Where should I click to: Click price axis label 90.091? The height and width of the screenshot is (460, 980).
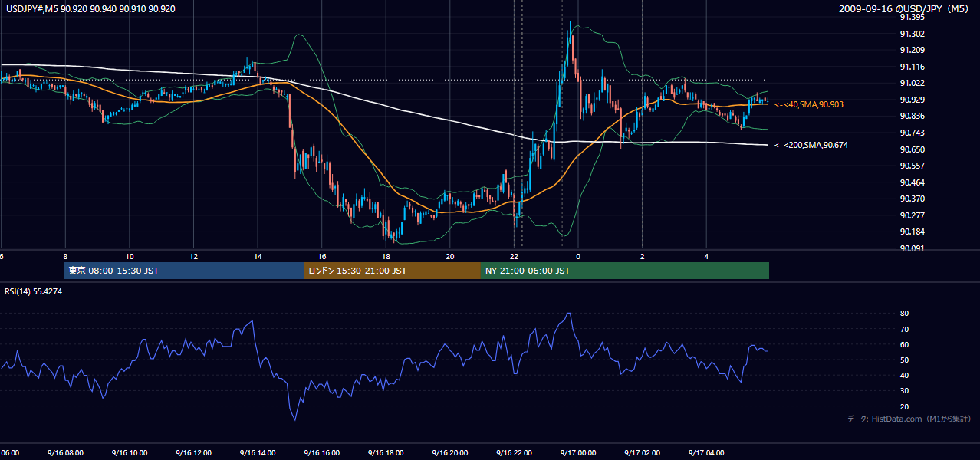click(x=912, y=248)
